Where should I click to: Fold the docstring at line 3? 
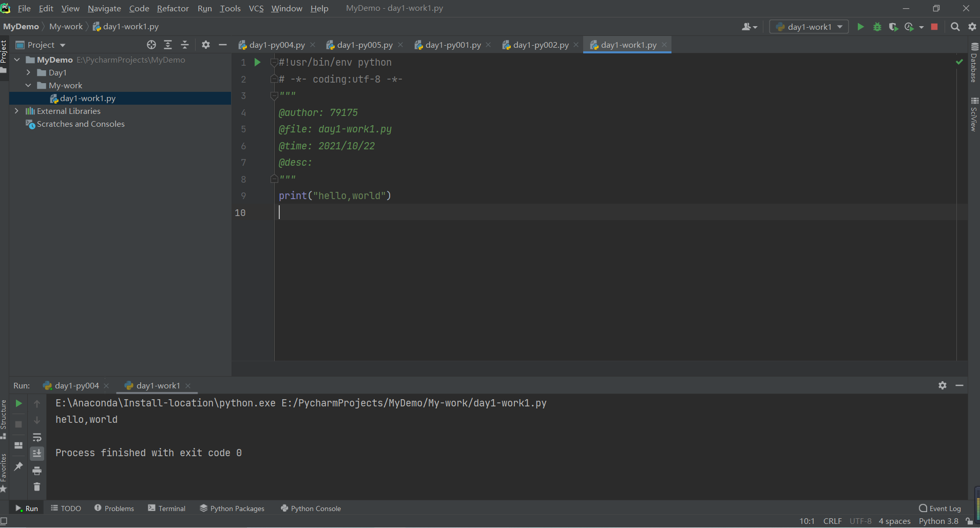click(274, 95)
